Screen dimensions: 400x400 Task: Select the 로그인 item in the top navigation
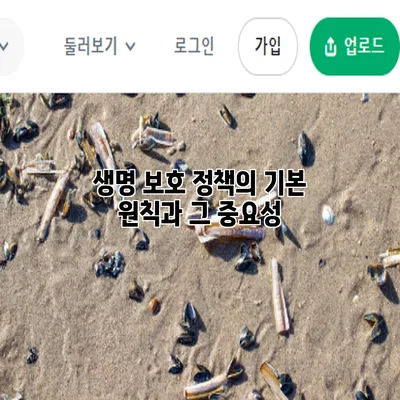pos(194,46)
